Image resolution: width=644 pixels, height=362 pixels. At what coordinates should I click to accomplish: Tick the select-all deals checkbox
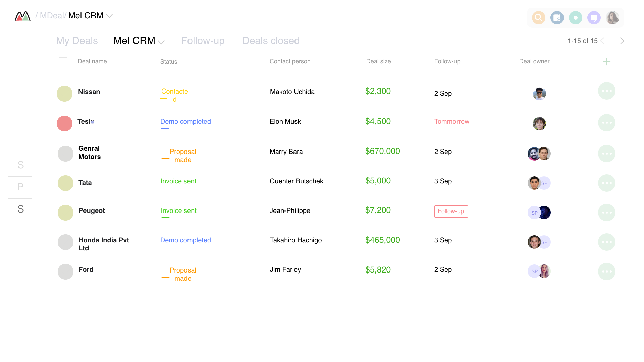pos(63,62)
